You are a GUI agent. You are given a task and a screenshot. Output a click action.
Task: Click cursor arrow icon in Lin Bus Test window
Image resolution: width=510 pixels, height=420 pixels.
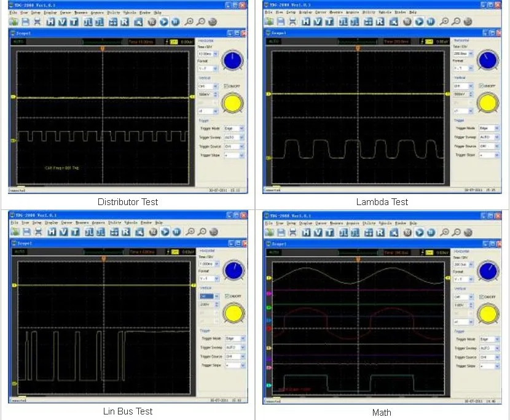(139, 231)
